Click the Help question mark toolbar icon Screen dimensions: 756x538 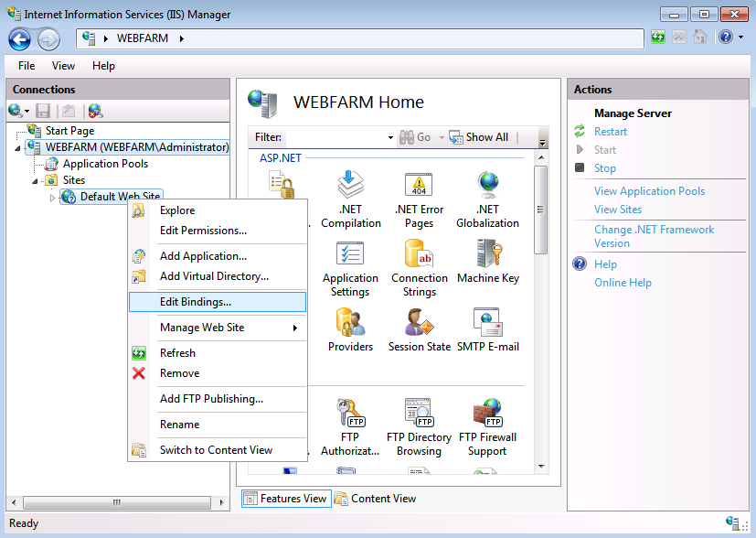click(726, 38)
